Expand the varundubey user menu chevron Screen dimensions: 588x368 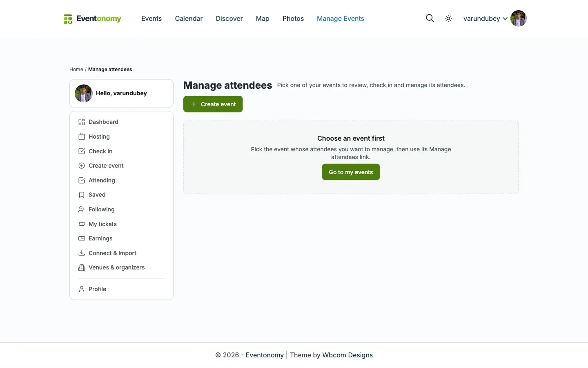(x=505, y=19)
